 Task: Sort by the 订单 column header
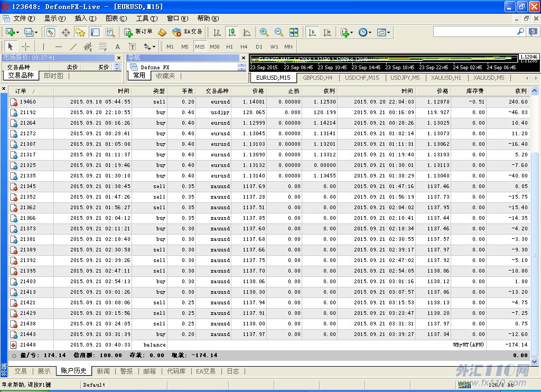[31, 91]
